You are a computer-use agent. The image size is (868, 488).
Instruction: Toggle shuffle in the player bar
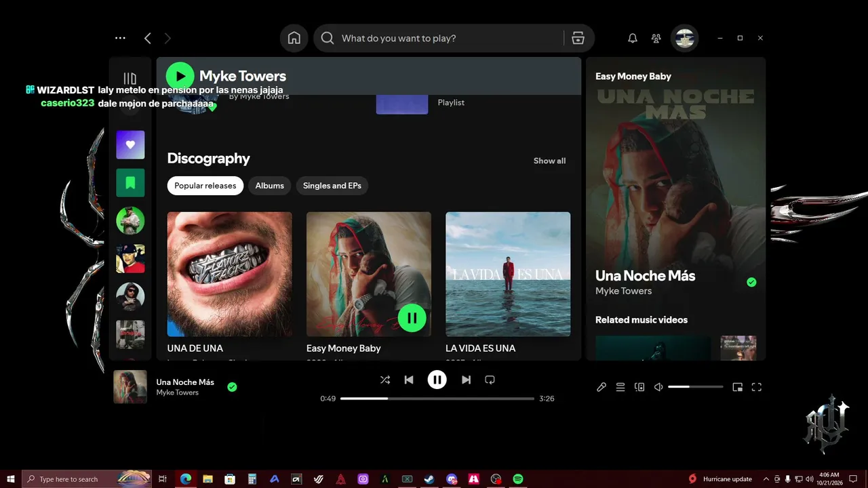coord(385,380)
